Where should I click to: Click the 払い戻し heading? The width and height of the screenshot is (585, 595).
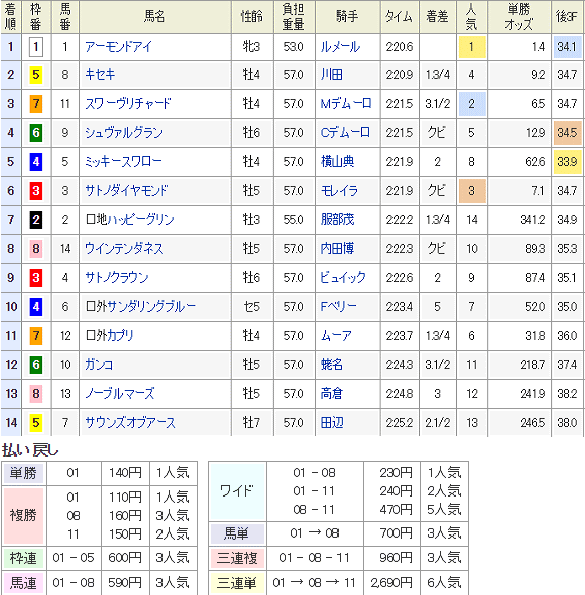pyautogui.click(x=30, y=450)
